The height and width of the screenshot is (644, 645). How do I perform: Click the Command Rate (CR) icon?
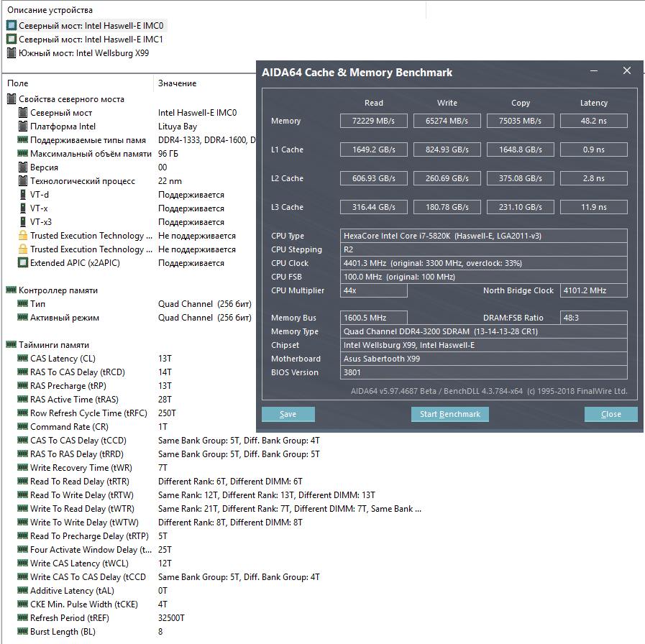[x=23, y=426]
